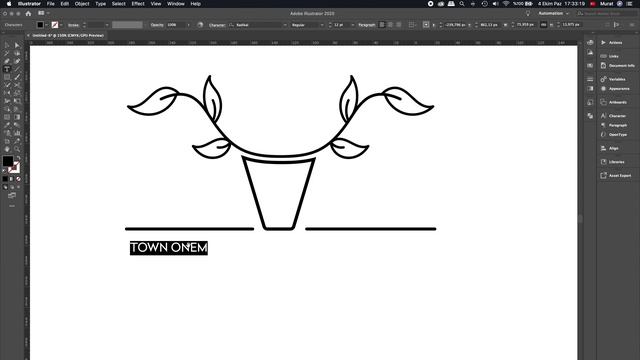Expand the stroke color dropdown arrow

pos(61,25)
